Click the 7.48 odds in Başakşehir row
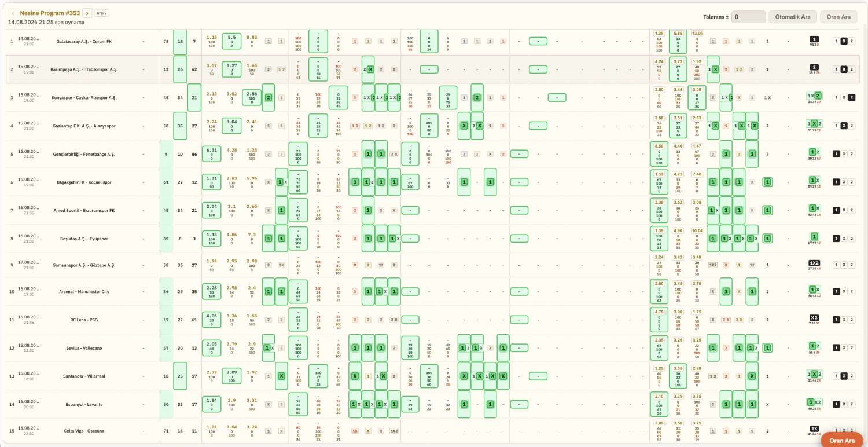The image size is (868, 447). tap(697, 174)
